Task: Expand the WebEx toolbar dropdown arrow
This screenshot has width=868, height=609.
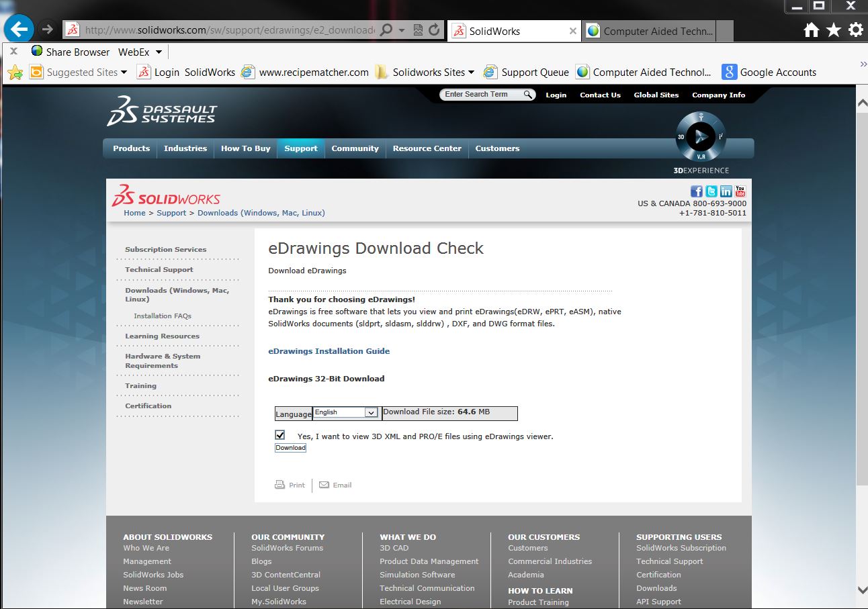Action: [159, 52]
